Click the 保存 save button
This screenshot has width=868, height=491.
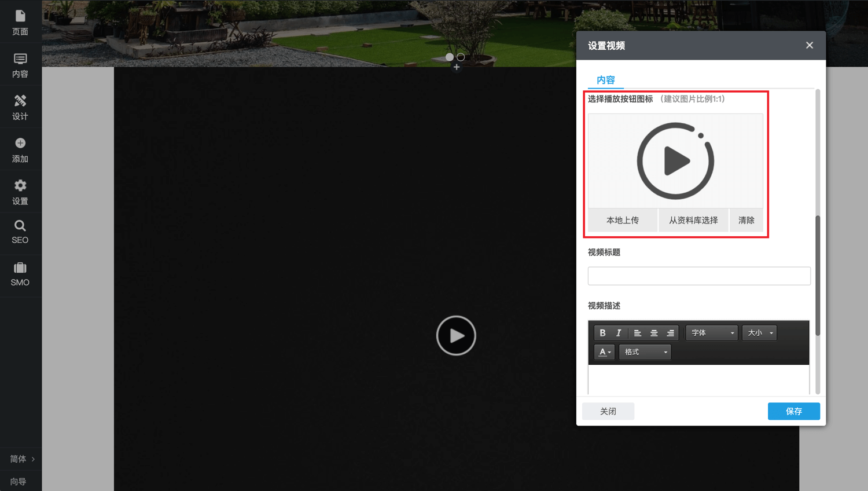[x=793, y=411]
